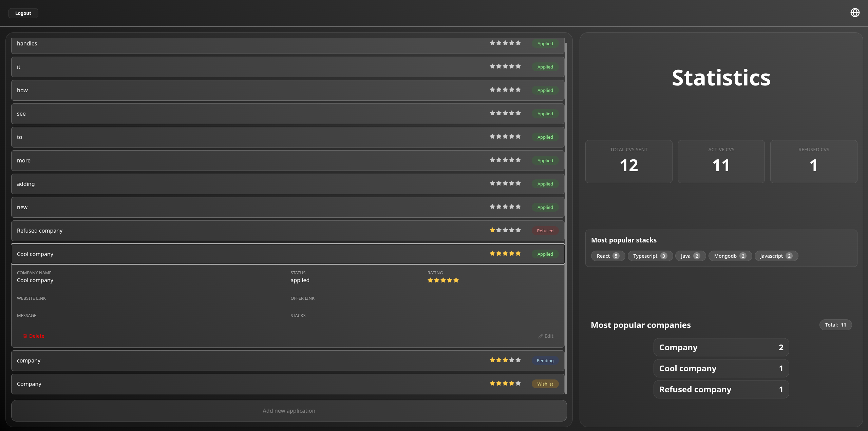Screen dimensions: 868x431
Task: Click the applications list vertical scrollbar
Action: tap(566, 217)
